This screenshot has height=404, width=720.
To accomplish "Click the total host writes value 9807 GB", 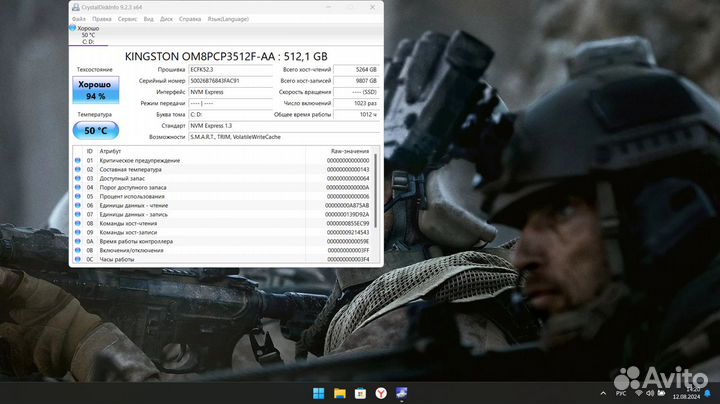I will pyautogui.click(x=356, y=81).
